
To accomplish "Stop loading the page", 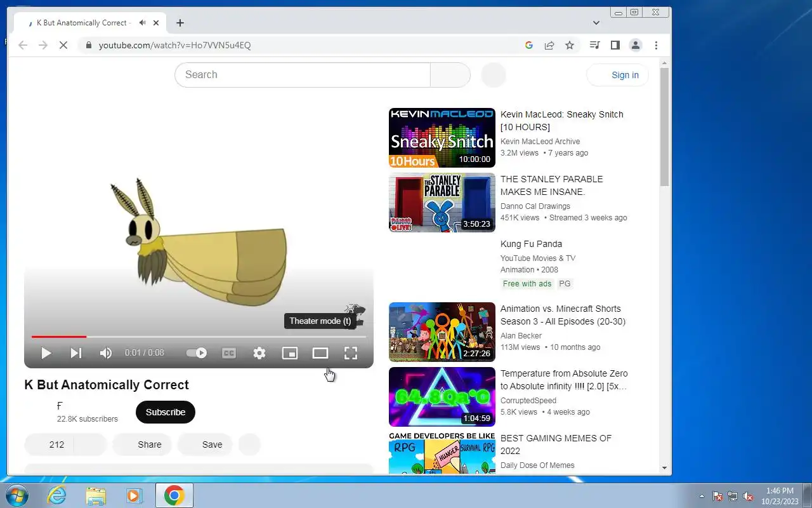I will tap(63, 45).
